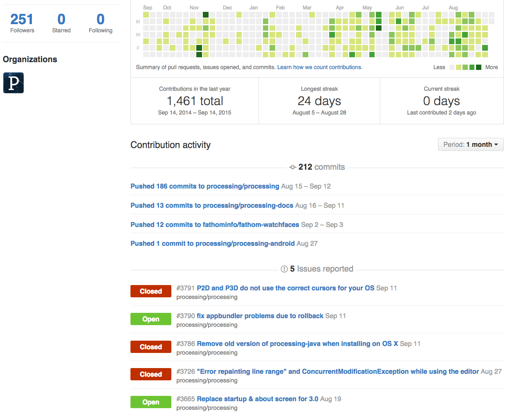Click "Learn how we count contributions" link
Viewport: 512px width, 420px height.
tap(319, 67)
